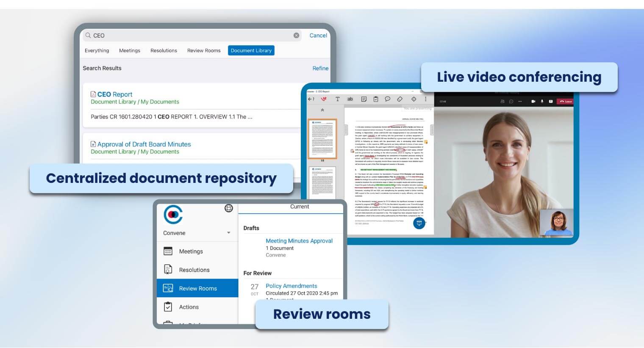The image size is (644, 348).
Task: Open the sticky note annotation tool
Action: click(364, 99)
